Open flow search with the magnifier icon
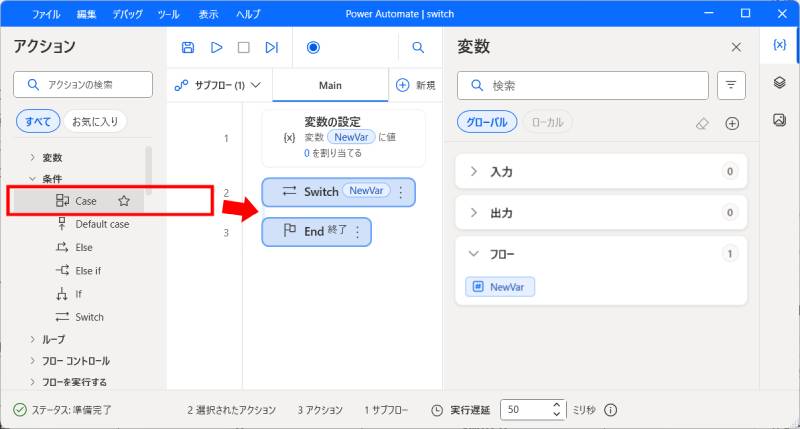Screen dimensions: 800x429 pyautogui.click(x=418, y=47)
